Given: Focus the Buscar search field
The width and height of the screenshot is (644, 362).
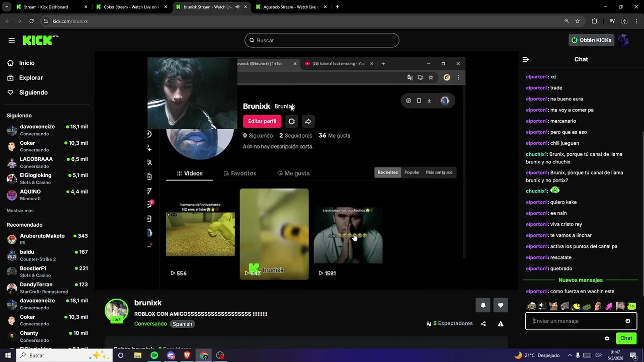Looking at the screenshot, I should 322,40.
